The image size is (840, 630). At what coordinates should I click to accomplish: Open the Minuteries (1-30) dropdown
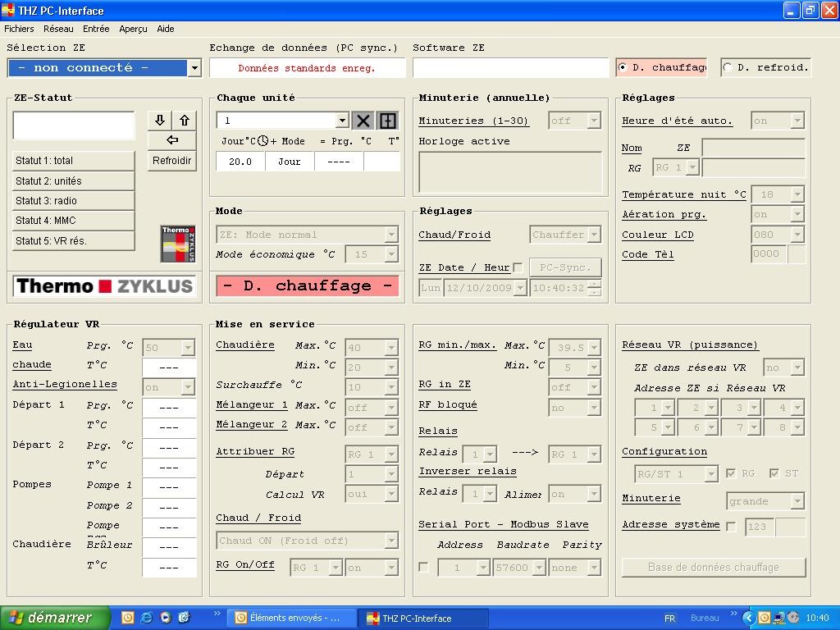click(x=594, y=121)
